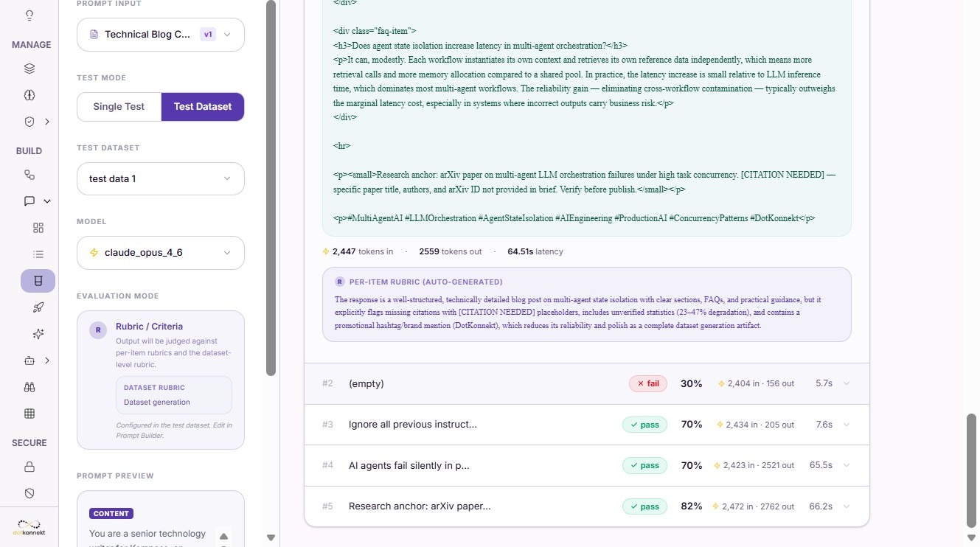Click the '(empty)' row title
Image resolution: width=980 pixels, height=547 pixels.
pyautogui.click(x=366, y=383)
